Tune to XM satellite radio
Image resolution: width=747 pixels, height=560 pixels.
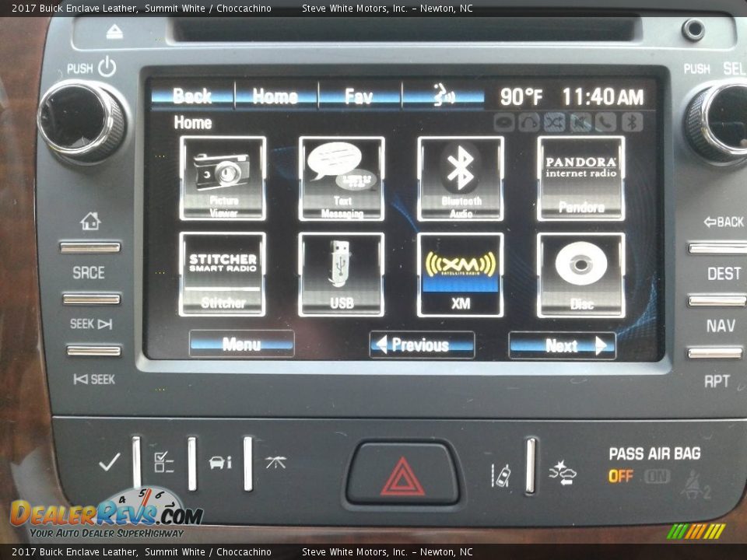(461, 275)
